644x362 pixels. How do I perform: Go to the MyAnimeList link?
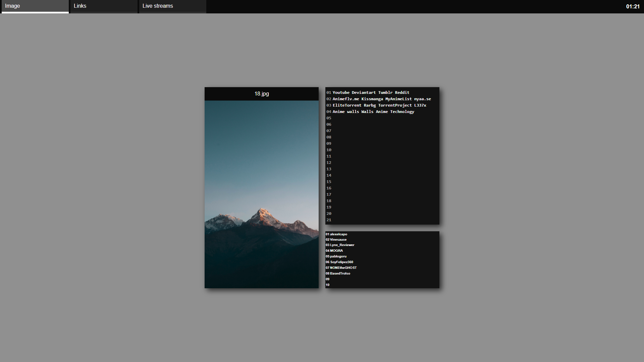398,99
